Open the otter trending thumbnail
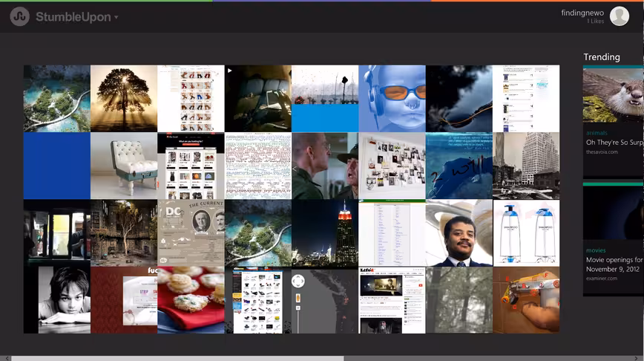644x361 pixels. click(613, 95)
